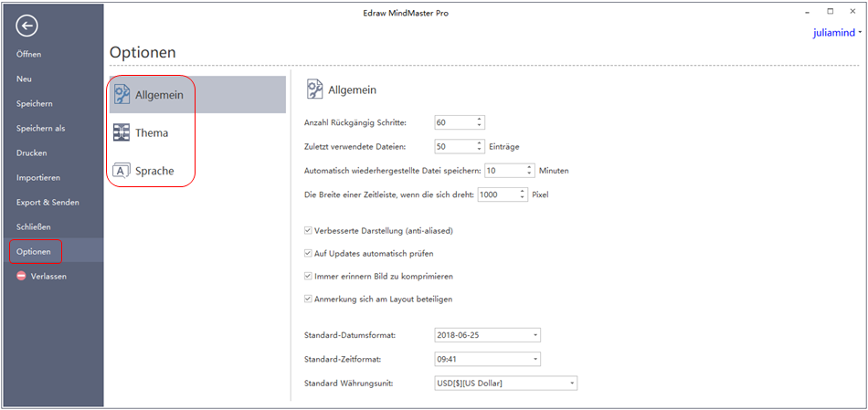Select Schließen in sidebar

[34, 226]
